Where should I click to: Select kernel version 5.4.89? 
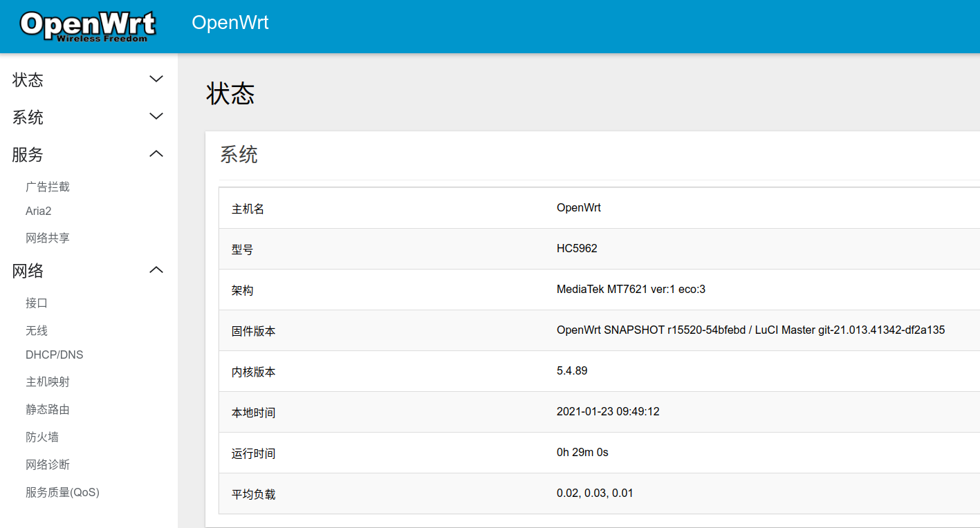(x=572, y=370)
